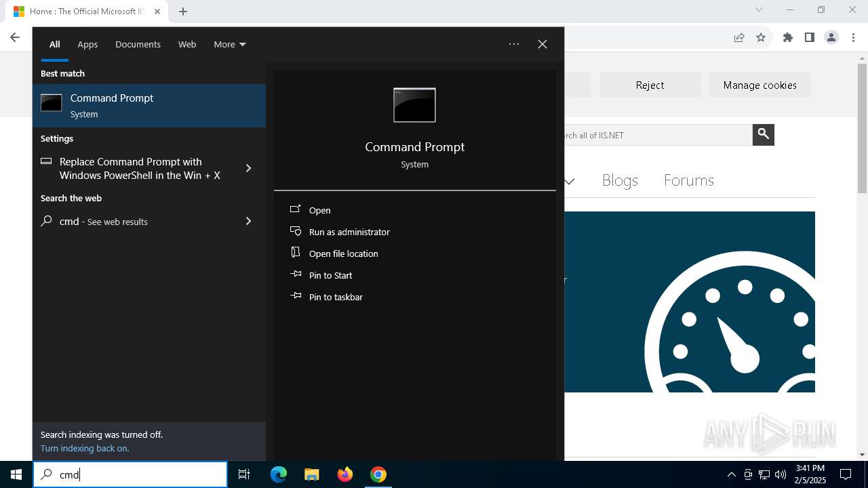Open the clock showing 3:41 PM
The height and width of the screenshot is (488, 868).
click(810, 474)
